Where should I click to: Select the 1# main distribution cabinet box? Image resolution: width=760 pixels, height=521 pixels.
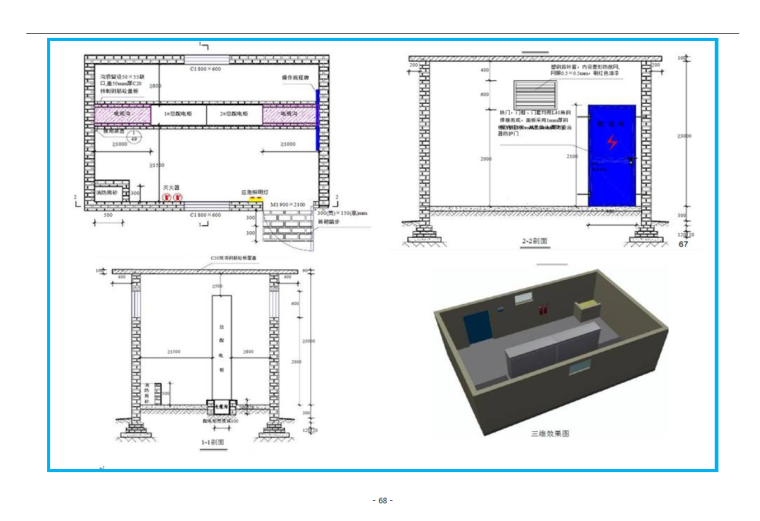tap(178, 115)
